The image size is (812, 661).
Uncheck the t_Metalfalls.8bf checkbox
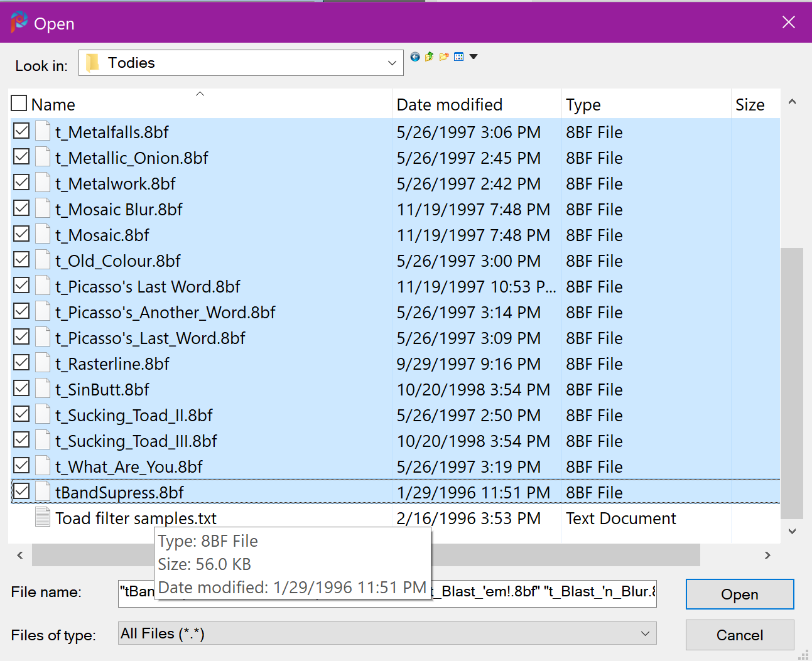pos(21,131)
